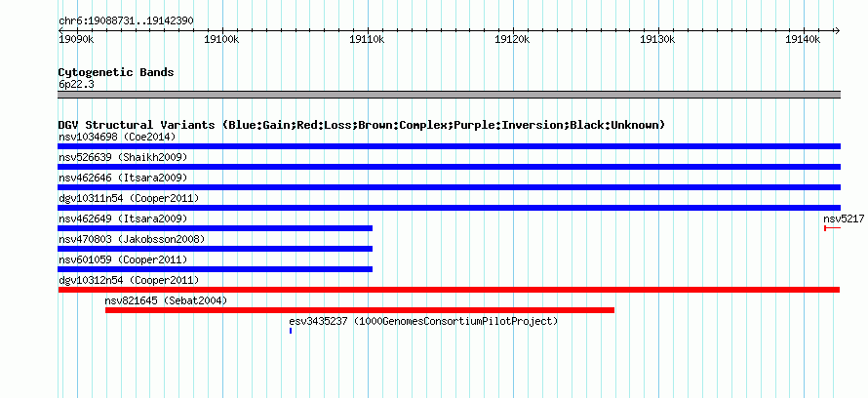Select the red loss bar under nsv821645
This screenshot has width=868, height=398.
coord(360,310)
